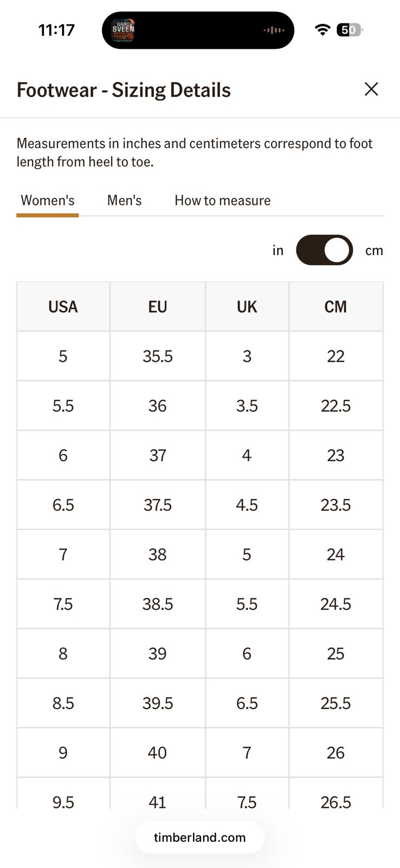Tap the Wi-Fi status icon
The height and width of the screenshot is (868, 400).
click(322, 30)
